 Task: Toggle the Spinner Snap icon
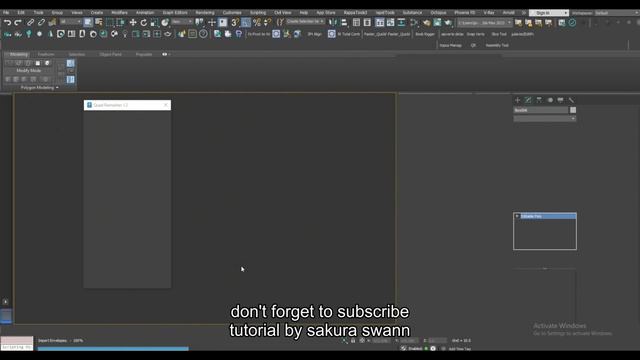pos(267,22)
